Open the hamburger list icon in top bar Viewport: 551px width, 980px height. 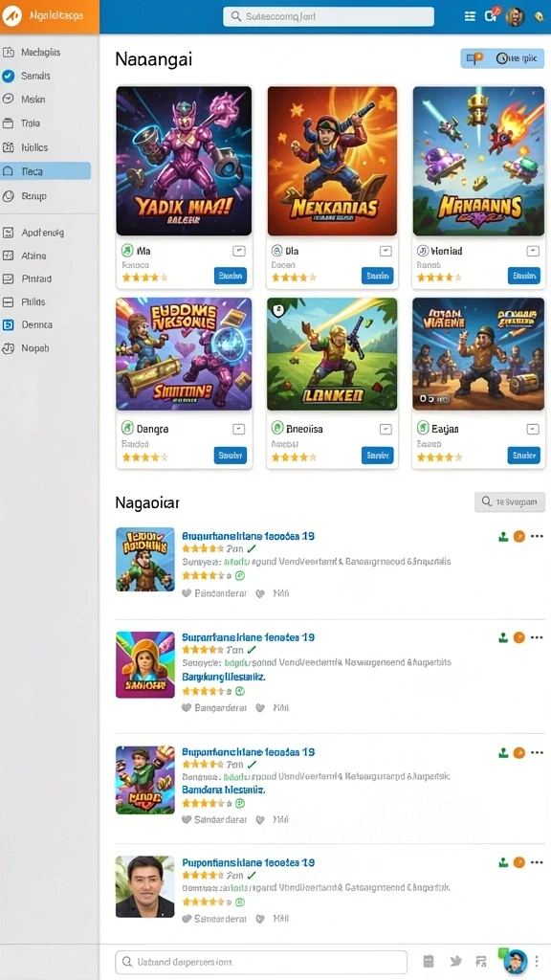pos(470,17)
